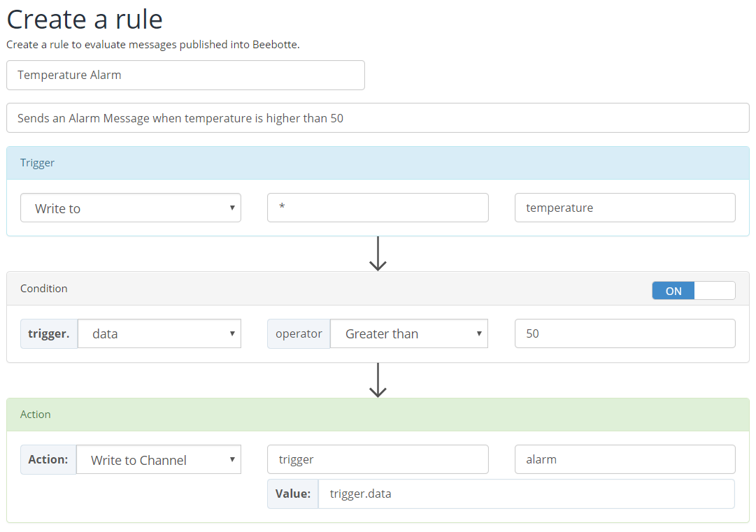Click the action channel field 'trigger'

click(x=378, y=459)
